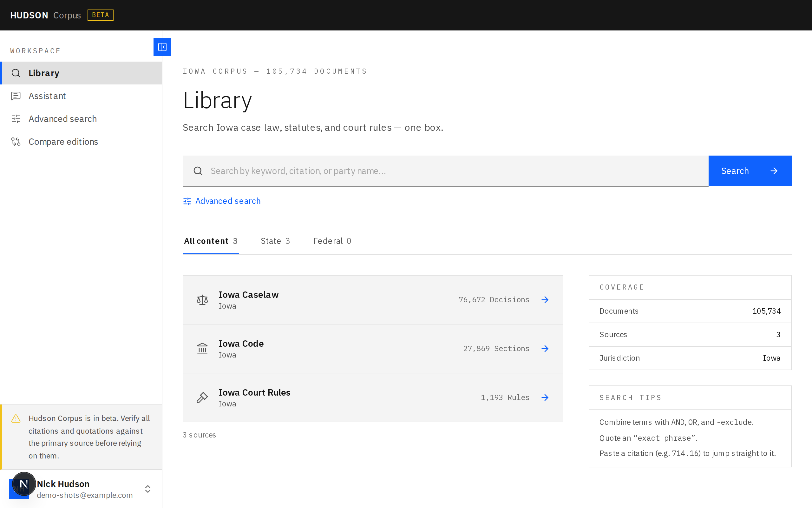Click the scales icon for Iowa Caselaw
The width and height of the screenshot is (812, 508).
(x=202, y=300)
